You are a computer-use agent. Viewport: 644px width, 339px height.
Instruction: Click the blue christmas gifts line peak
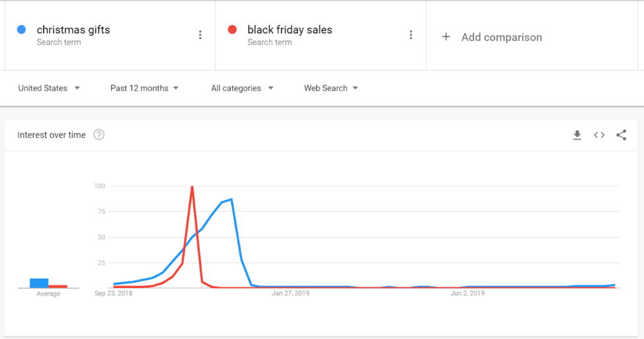[231, 199]
